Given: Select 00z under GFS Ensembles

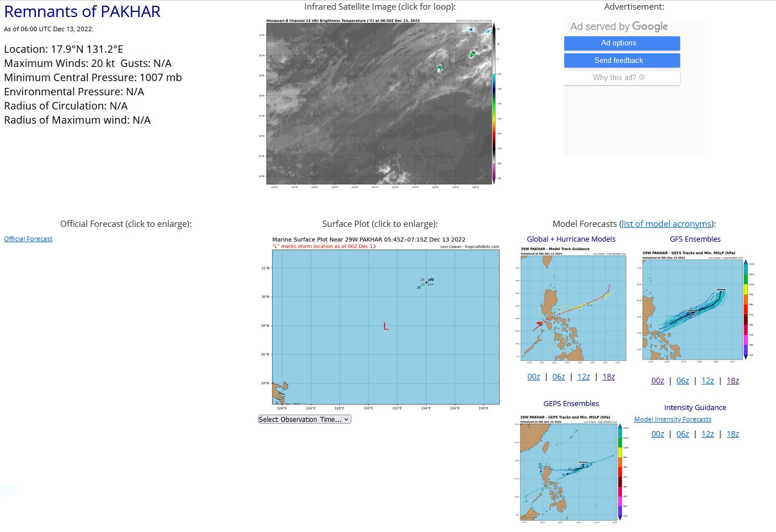Looking at the screenshot, I should point(657,381).
